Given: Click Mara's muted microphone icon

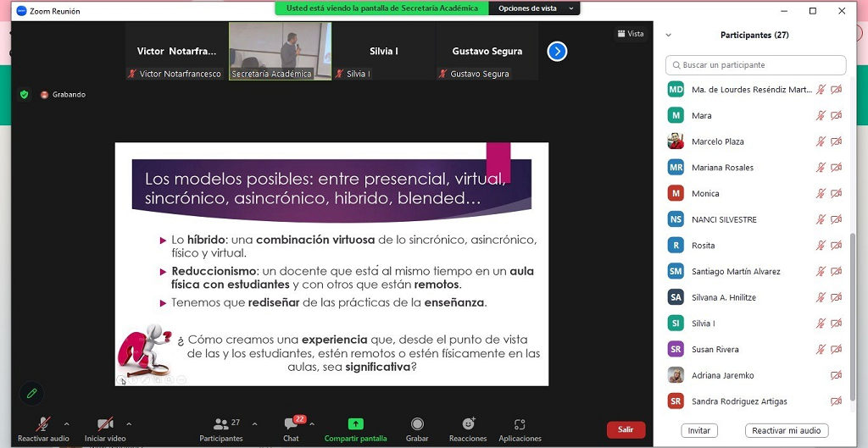Looking at the screenshot, I should point(821,115).
